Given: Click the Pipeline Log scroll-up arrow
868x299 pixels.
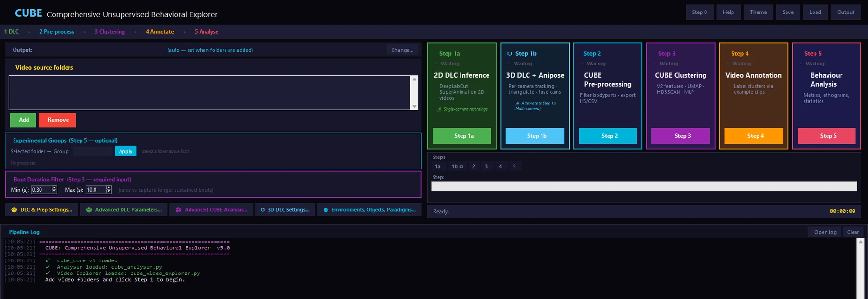Looking at the screenshot, I should pyautogui.click(x=860, y=242).
